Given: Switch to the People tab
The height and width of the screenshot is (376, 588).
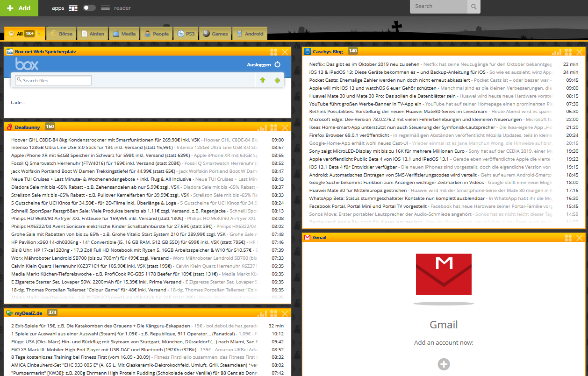Looking at the screenshot, I should pos(156,34).
